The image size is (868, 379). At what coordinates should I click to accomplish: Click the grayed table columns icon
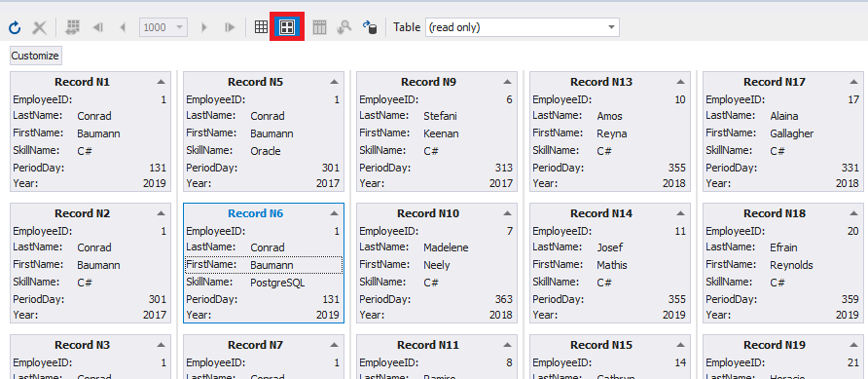click(x=319, y=27)
